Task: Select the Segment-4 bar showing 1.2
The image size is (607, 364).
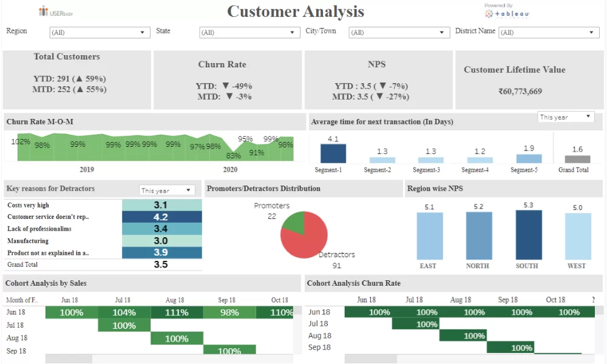Action: (480, 160)
